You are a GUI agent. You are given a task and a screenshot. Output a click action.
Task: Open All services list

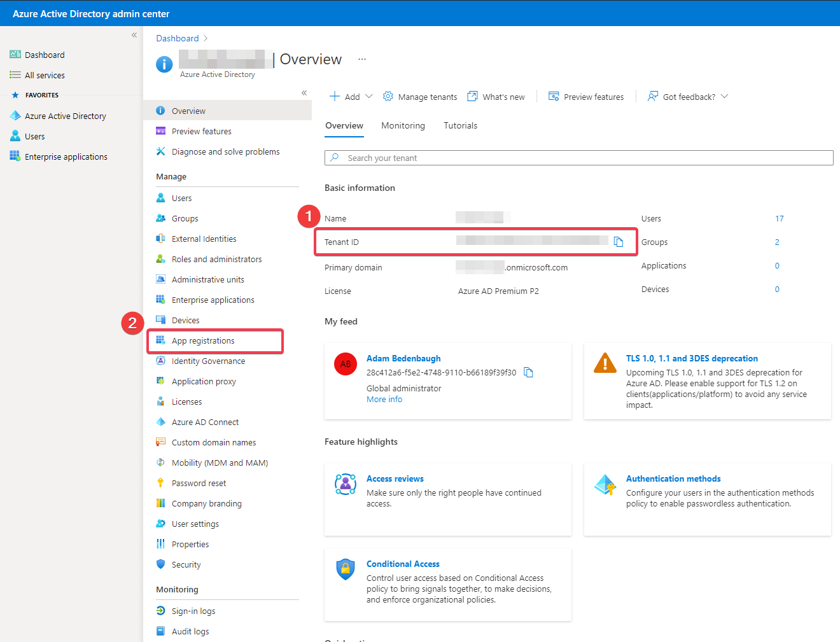tap(45, 75)
